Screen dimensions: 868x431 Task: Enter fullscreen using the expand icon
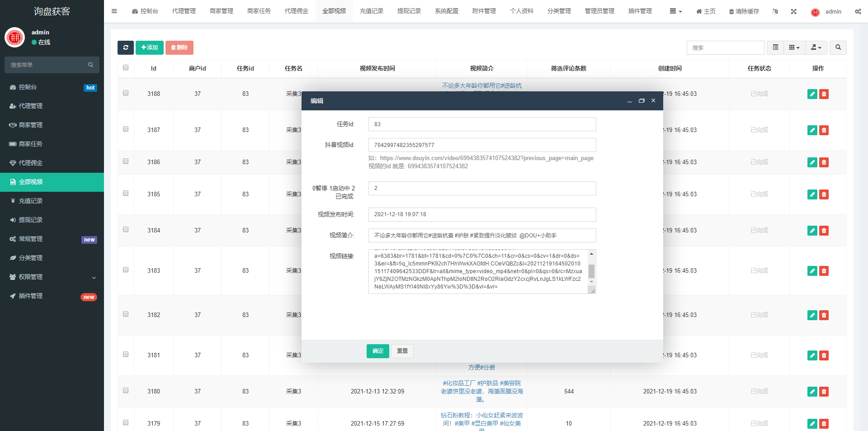click(793, 11)
